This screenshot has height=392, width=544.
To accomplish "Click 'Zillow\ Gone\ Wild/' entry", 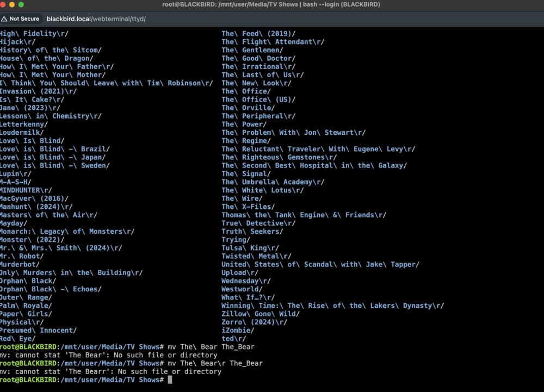I will coord(261,314).
